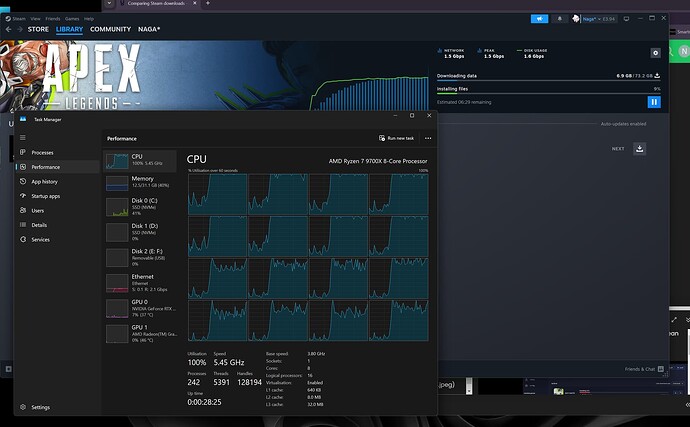
Task: Open the STORE tab in Steam
Action: click(x=38, y=29)
